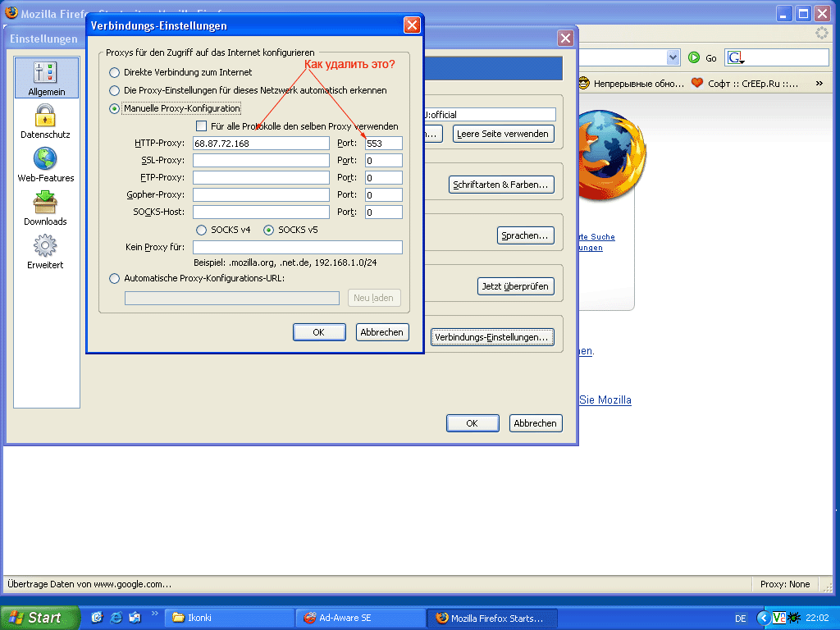This screenshot has height=630, width=840.
Task: Switch to the Web-Features panel
Action: point(46,164)
